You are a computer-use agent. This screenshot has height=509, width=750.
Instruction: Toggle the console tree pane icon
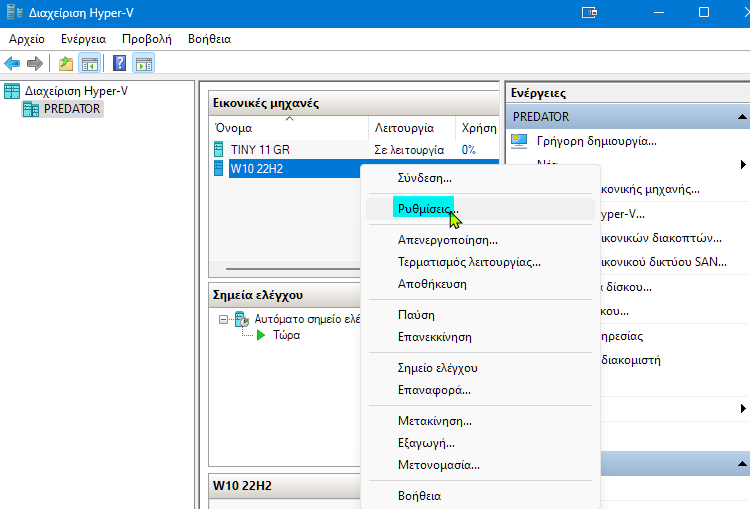click(89, 63)
